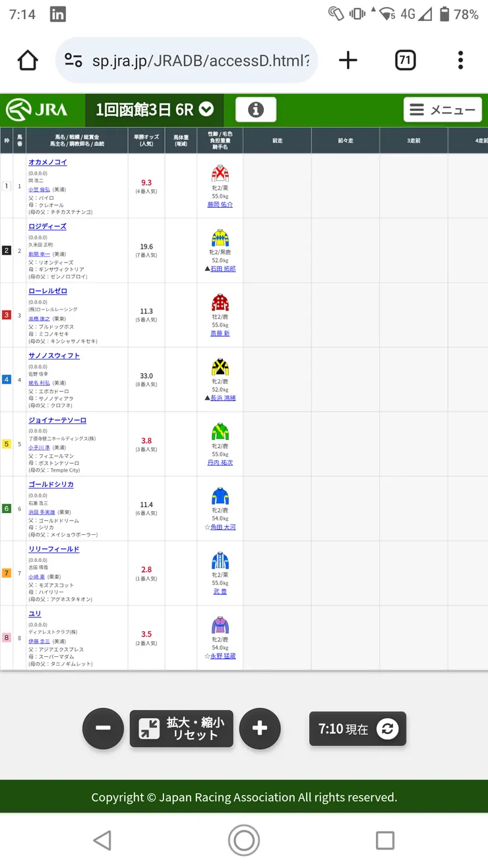Open the tab switcher showing 71
Screen dimensions: 488x868
point(405,61)
